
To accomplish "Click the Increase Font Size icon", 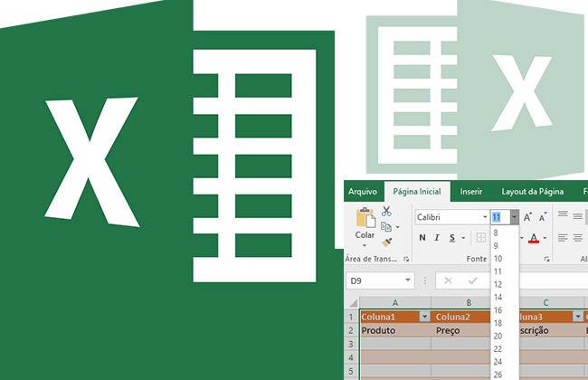I will 527,217.
